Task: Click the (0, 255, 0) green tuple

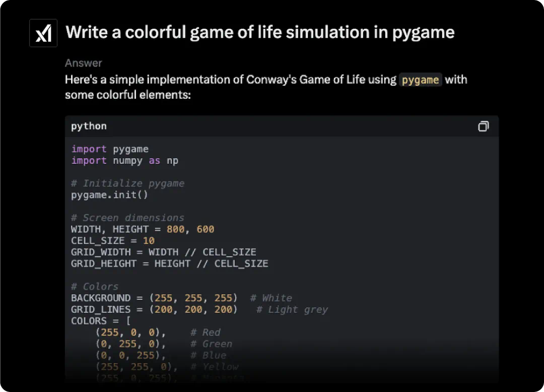Action: tap(130, 344)
